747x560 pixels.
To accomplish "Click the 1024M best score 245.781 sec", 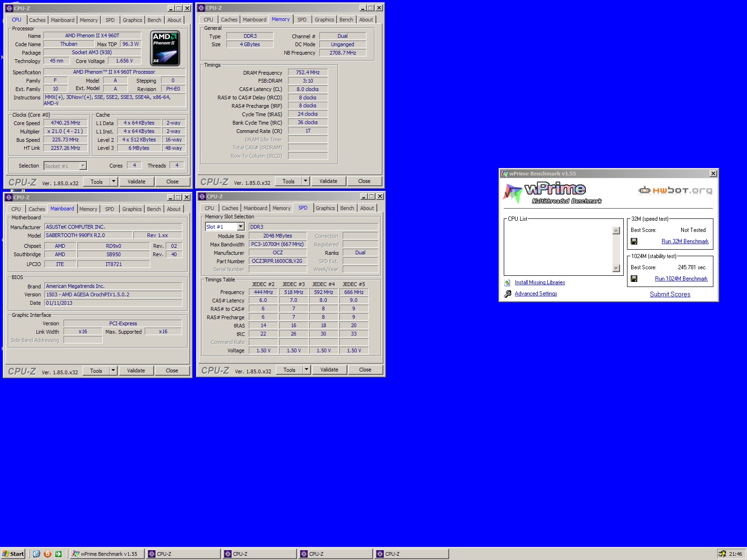I will click(691, 267).
